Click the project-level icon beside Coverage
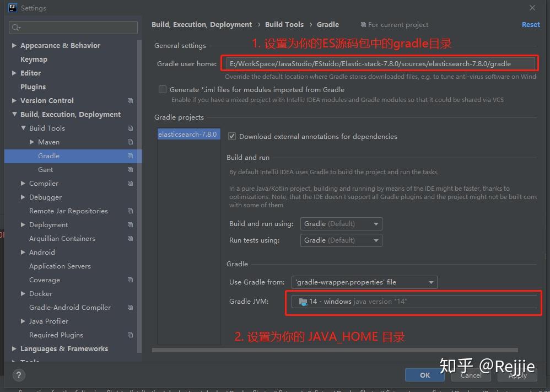 130,280
